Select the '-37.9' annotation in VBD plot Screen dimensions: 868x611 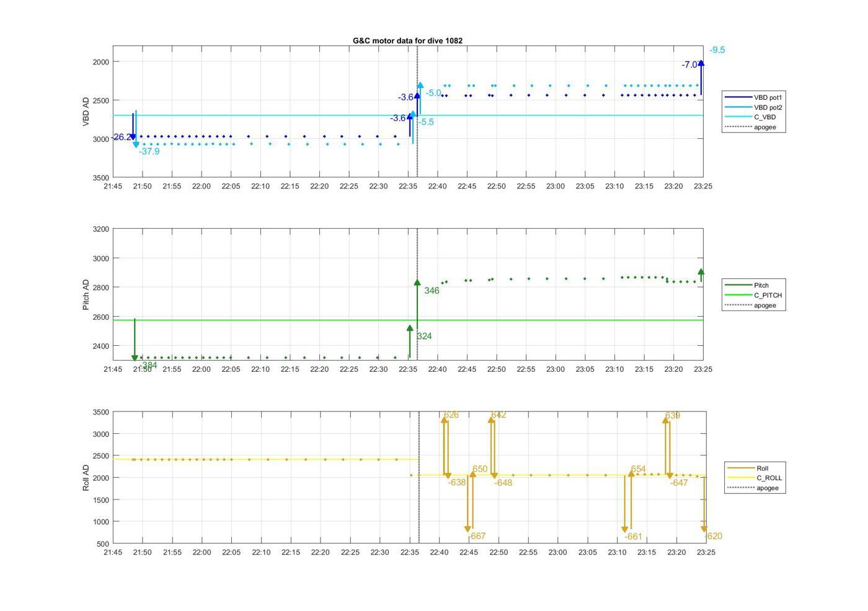[x=149, y=151]
